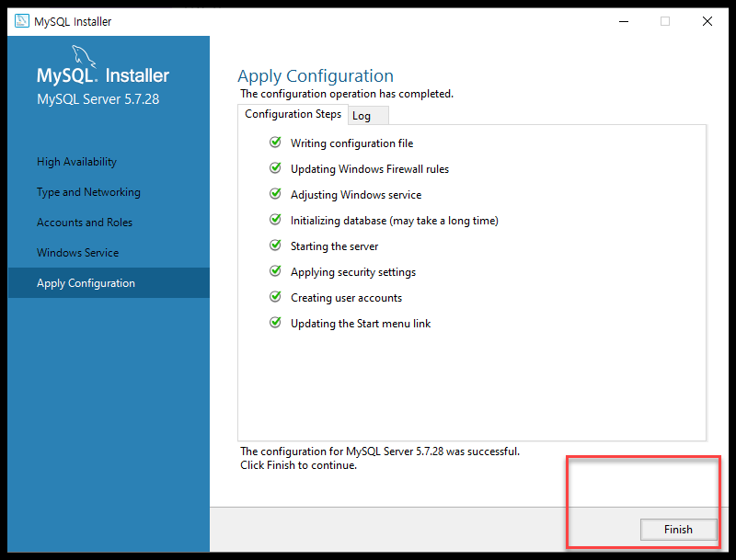Select 'Updating the Start menu link' text

(361, 324)
